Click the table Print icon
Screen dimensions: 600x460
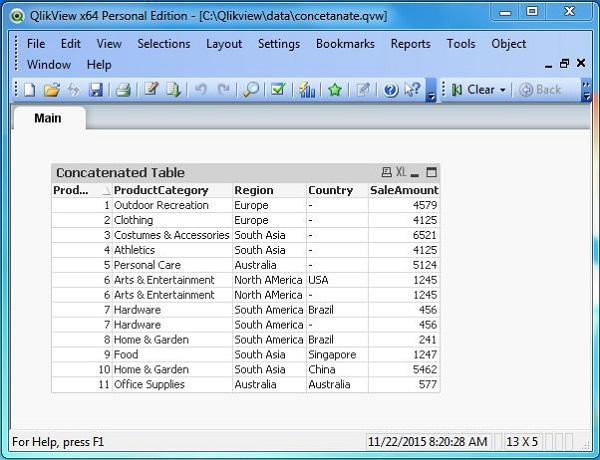click(386, 172)
